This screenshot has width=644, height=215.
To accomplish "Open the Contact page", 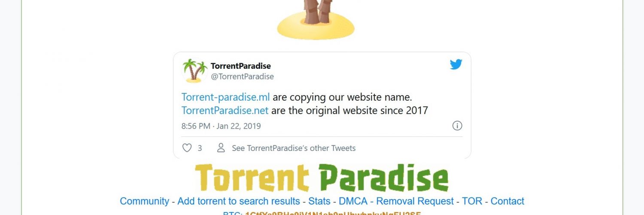I will point(507,201).
